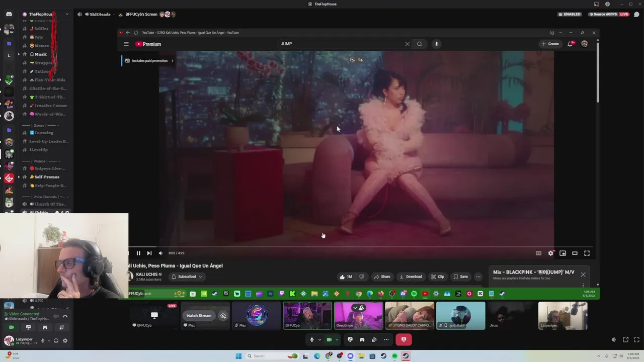
Task: Share the YouTube video
Action: point(382,277)
